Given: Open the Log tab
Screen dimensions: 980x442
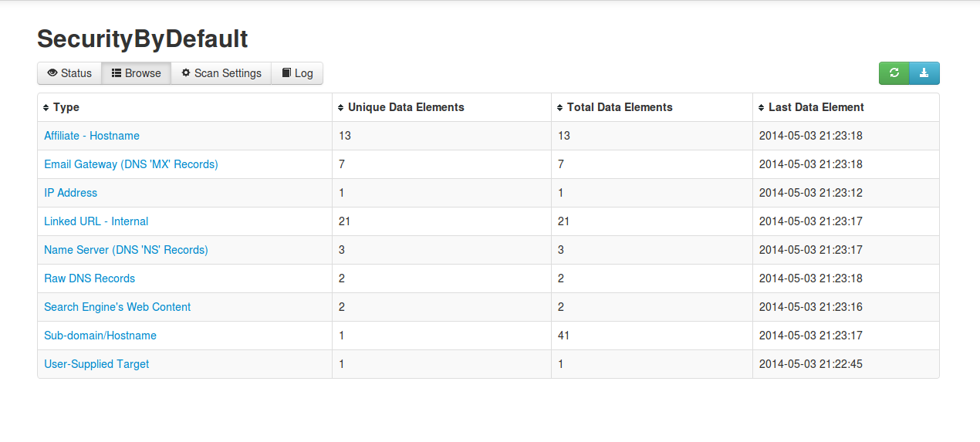Looking at the screenshot, I should 297,73.
